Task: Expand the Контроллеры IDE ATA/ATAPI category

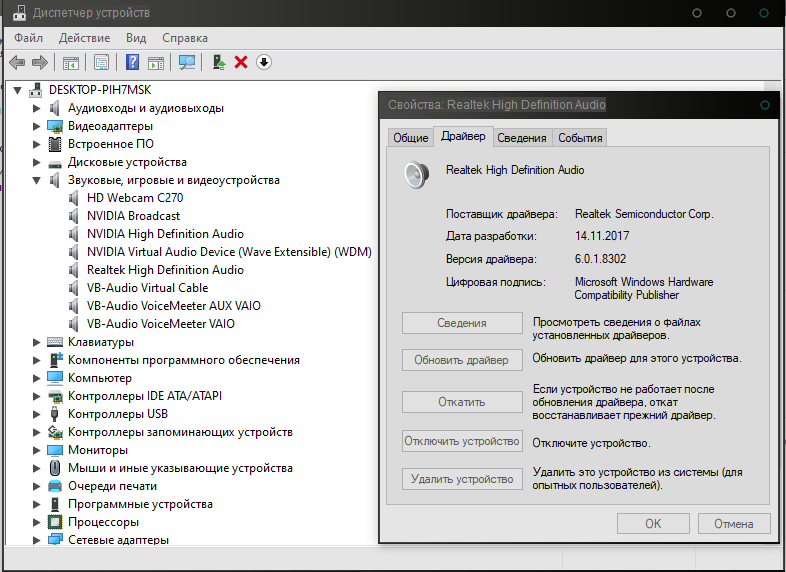Action: click(x=36, y=397)
